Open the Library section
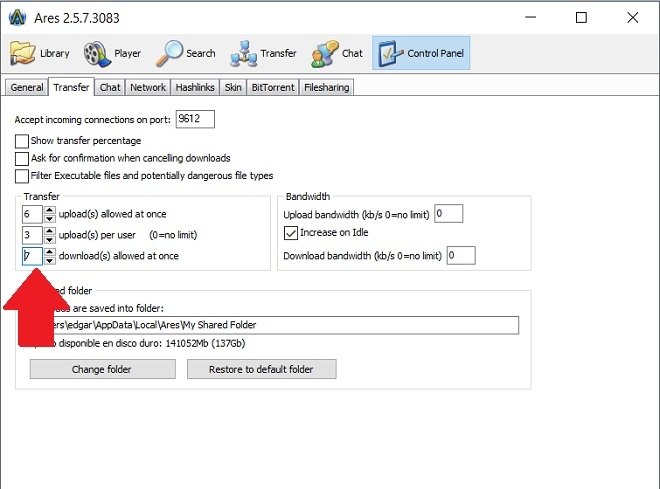 point(40,53)
